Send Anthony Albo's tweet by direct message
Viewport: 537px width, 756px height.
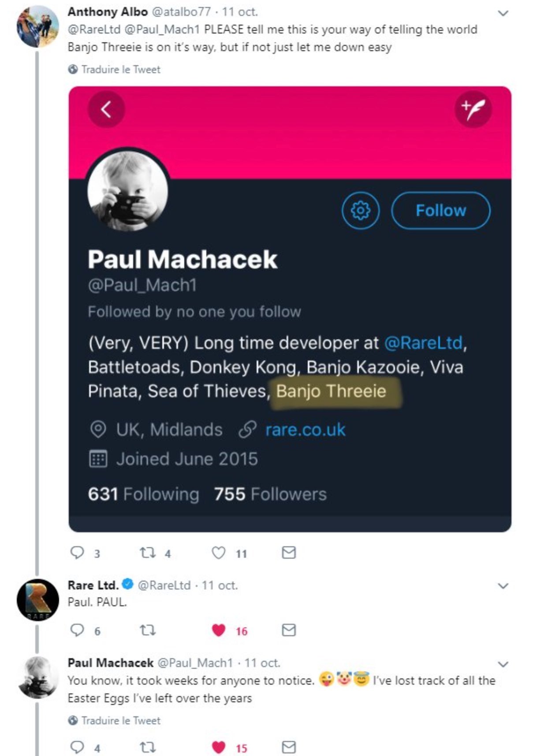click(288, 552)
